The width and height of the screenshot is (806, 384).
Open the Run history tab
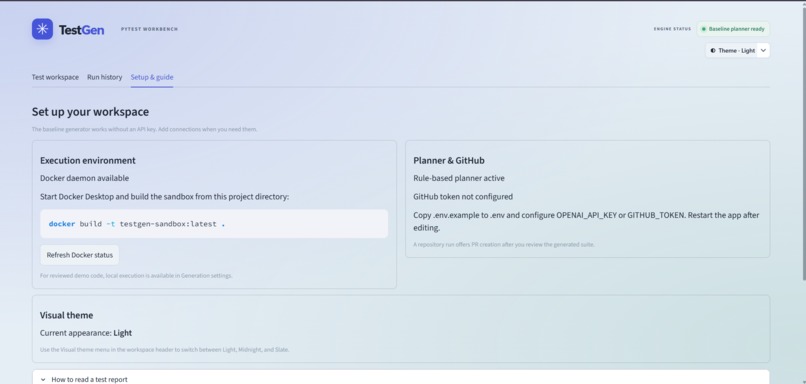(104, 77)
